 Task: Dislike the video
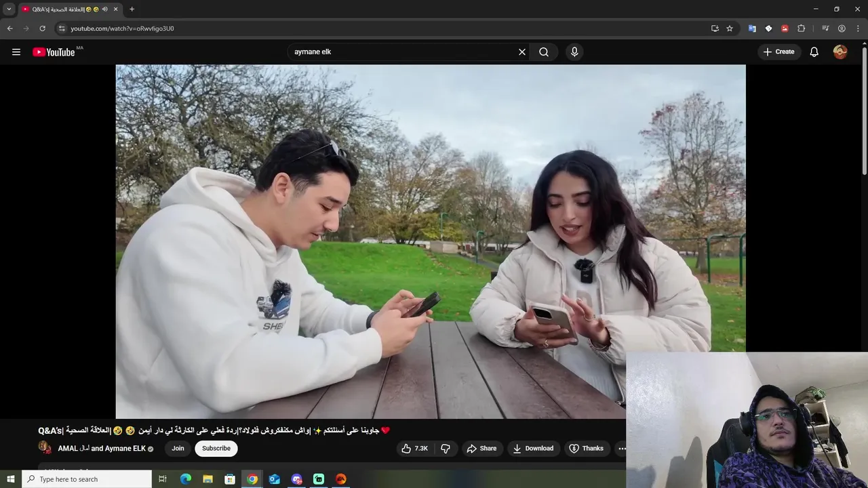point(446,448)
